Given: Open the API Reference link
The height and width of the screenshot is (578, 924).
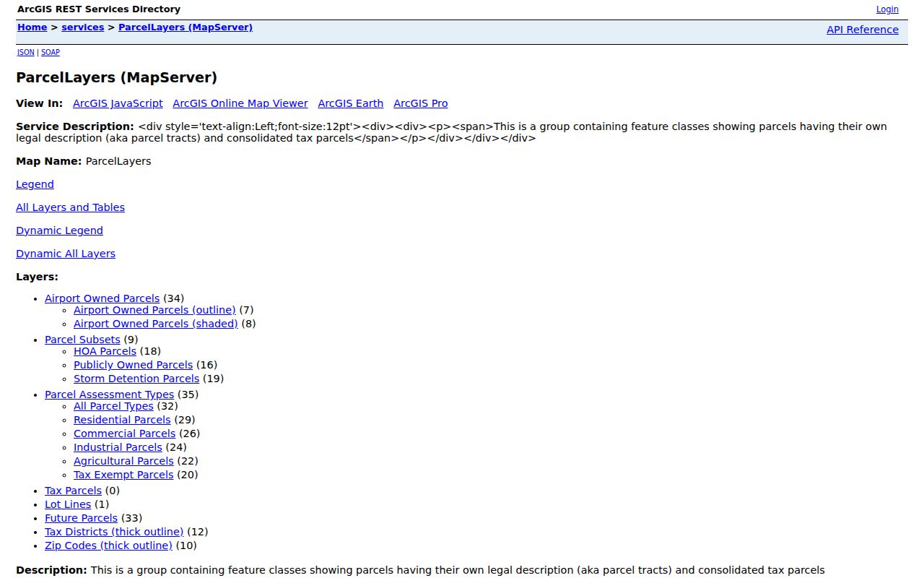Looking at the screenshot, I should click(x=863, y=30).
